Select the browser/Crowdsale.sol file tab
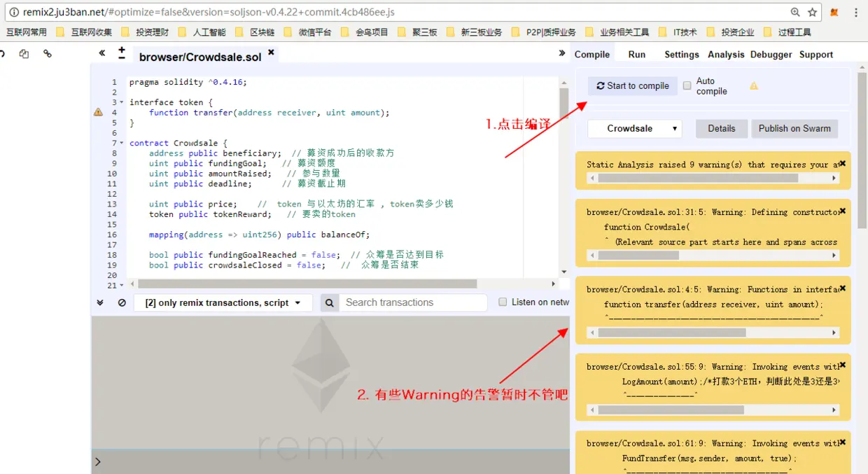Image resolution: width=868 pixels, height=474 pixels. [x=200, y=57]
